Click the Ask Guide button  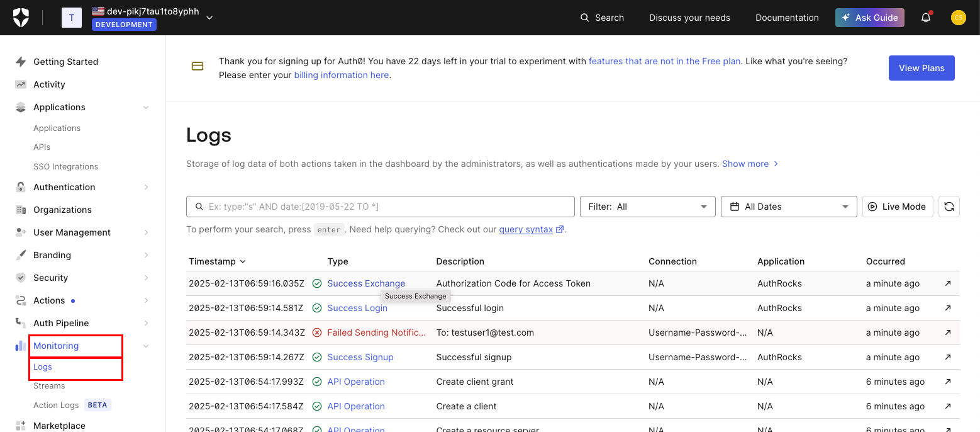[869, 18]
